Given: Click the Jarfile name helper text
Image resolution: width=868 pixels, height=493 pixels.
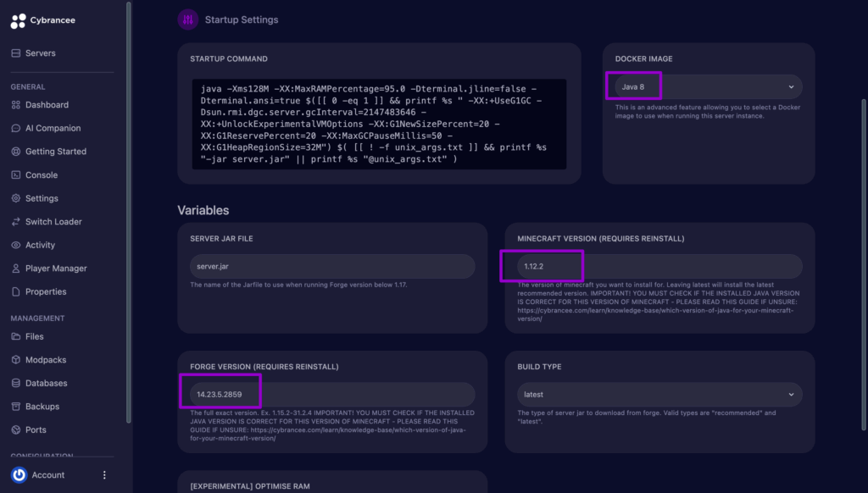Looking at the screenshot, I should (298, 285).
